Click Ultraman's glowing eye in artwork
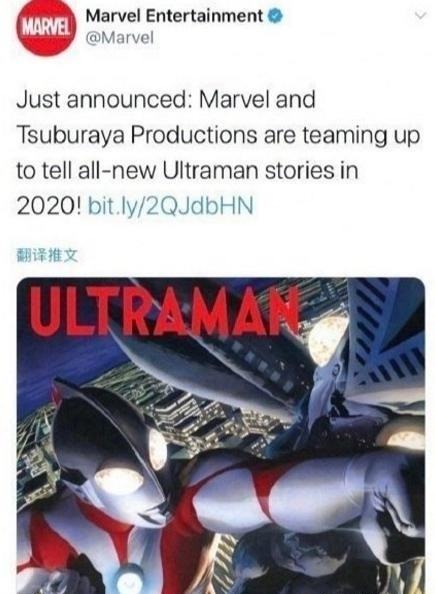 tap(119, 481)
